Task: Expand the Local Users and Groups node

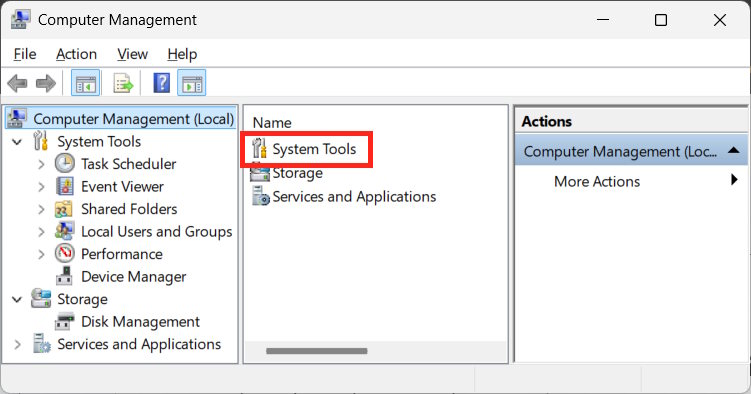Action: tap(41, 232)
